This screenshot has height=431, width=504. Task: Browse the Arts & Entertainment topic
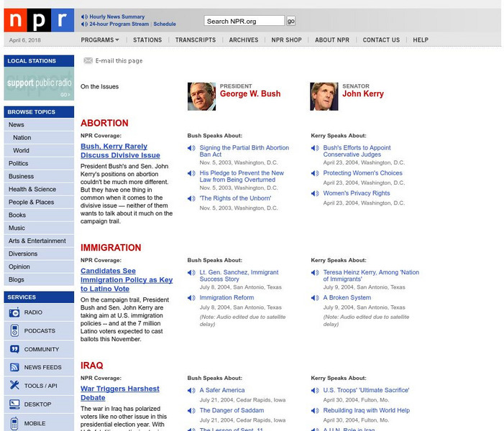tap(39, 241)
